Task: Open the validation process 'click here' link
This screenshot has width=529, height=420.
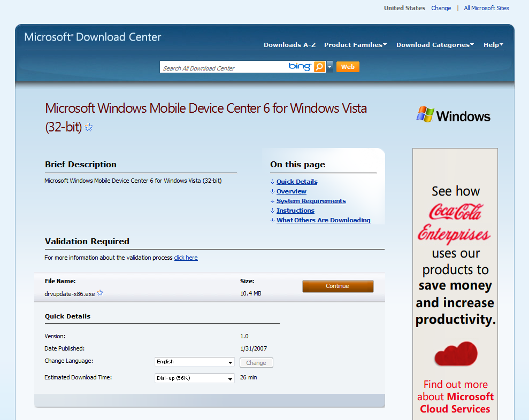Action: pyautogui.click(x=186, y=258)
